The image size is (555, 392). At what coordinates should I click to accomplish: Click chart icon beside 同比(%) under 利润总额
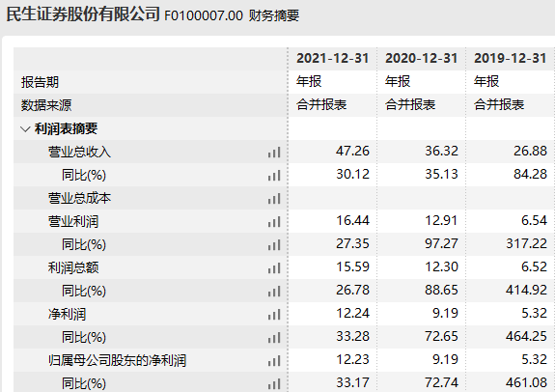click(274, 292)
